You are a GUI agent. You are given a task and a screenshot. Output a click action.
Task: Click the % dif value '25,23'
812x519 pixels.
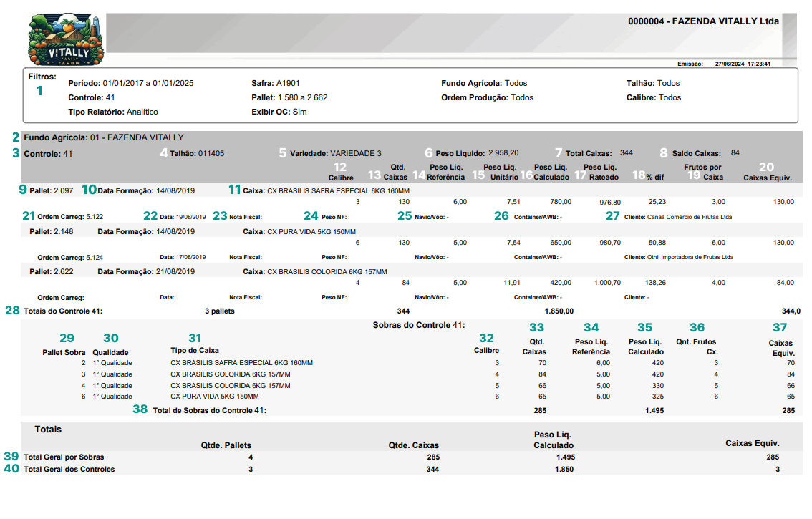coord(657,202)
